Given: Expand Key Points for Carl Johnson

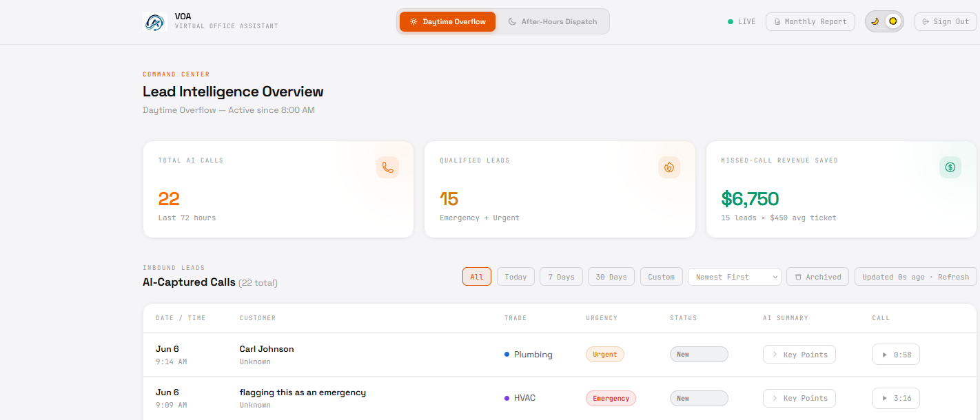Looking at the screenshot, I should click(x=799, y=355).
